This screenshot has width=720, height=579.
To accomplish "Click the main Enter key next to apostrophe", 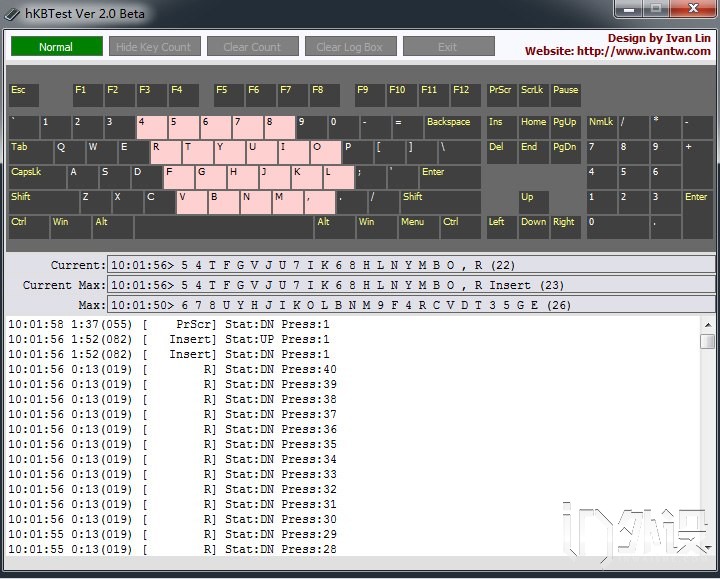I will point(450,177).
